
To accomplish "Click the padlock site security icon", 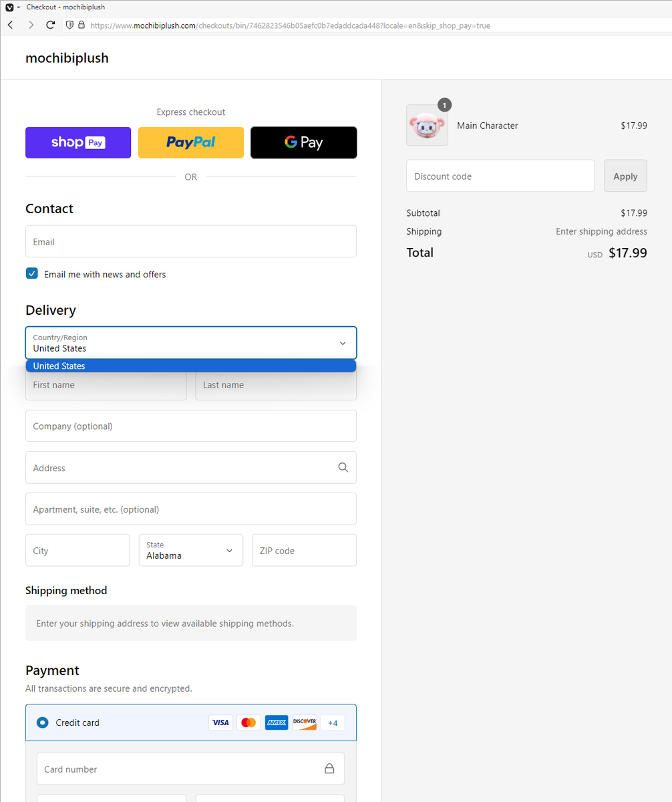I will click(81, 25).
